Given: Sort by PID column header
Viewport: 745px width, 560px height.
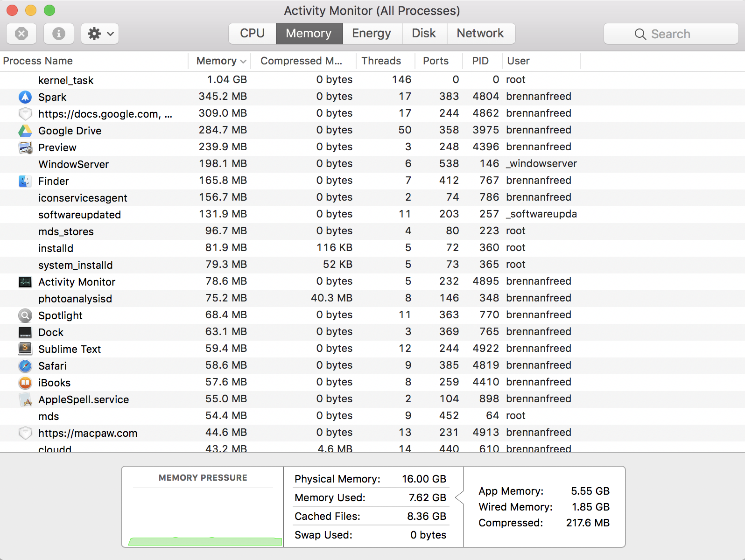Looking at the screenshot, I should pos(482,61).
